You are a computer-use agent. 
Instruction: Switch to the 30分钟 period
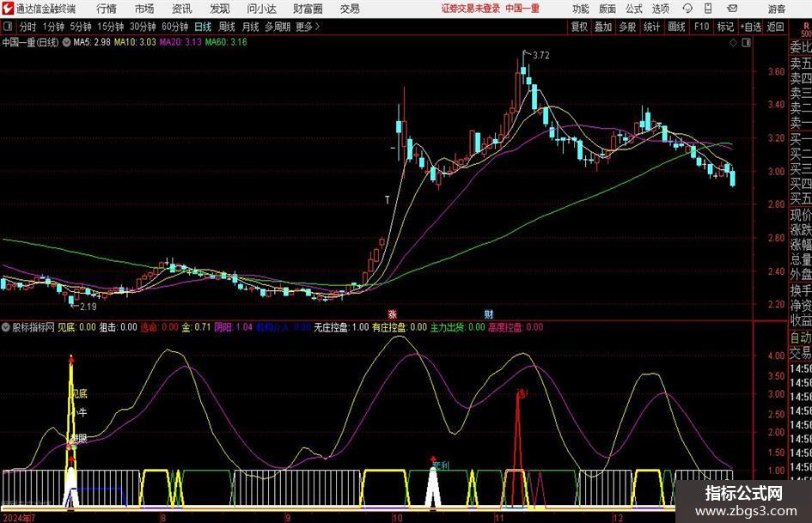tap(143, 27)
